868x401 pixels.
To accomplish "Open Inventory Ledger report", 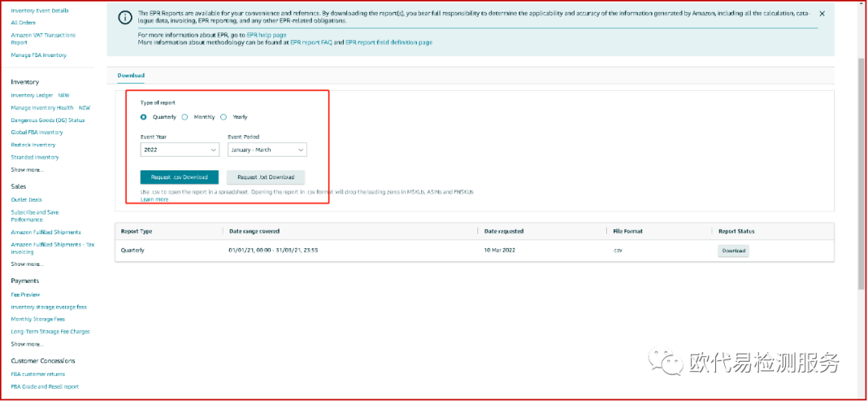I will click(x=32, y=96).
